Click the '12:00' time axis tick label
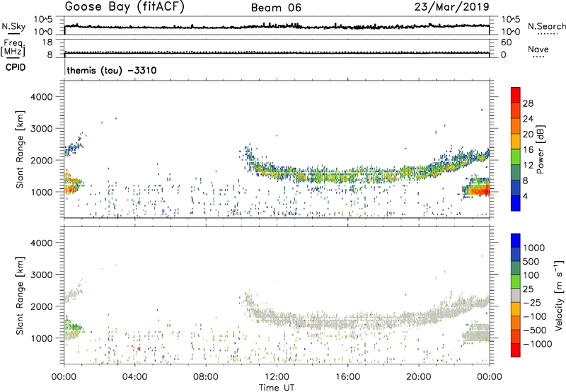 pyautogui.click(x=277, y=377)
